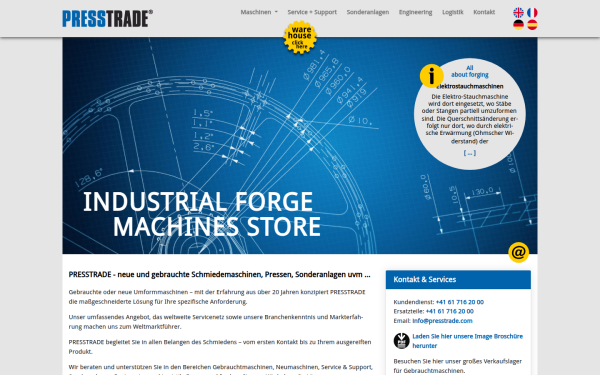
Task: Navigate to Logistik
Action: 452,12
